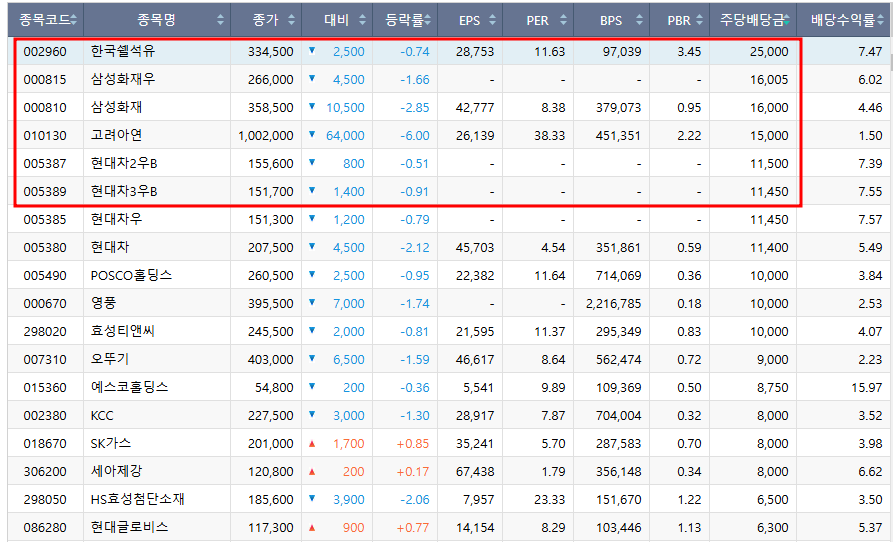Click 고려아연 blue down-arrow indicator

coord(312,134)
